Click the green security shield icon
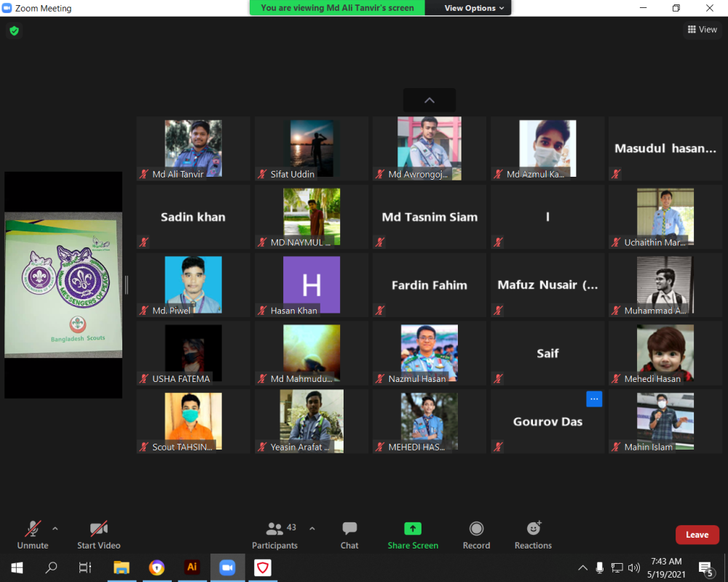This screenshot has height=582, width=728. [x=14, y=32]
